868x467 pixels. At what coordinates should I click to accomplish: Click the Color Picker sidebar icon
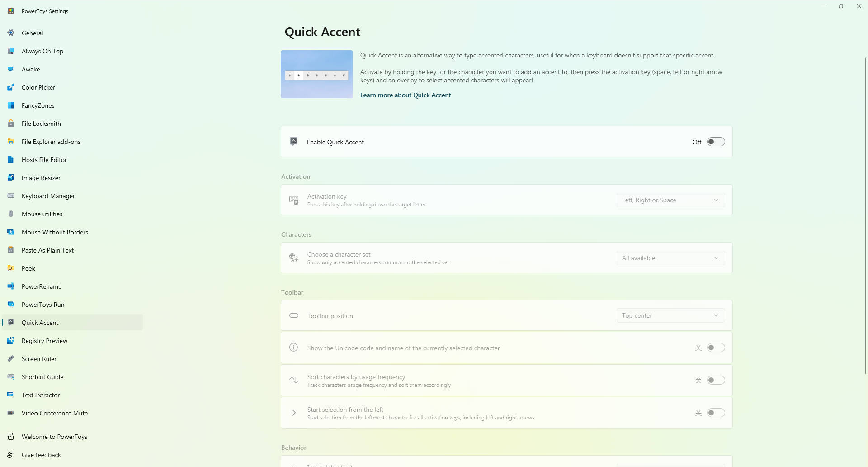[x=11, y=87]
